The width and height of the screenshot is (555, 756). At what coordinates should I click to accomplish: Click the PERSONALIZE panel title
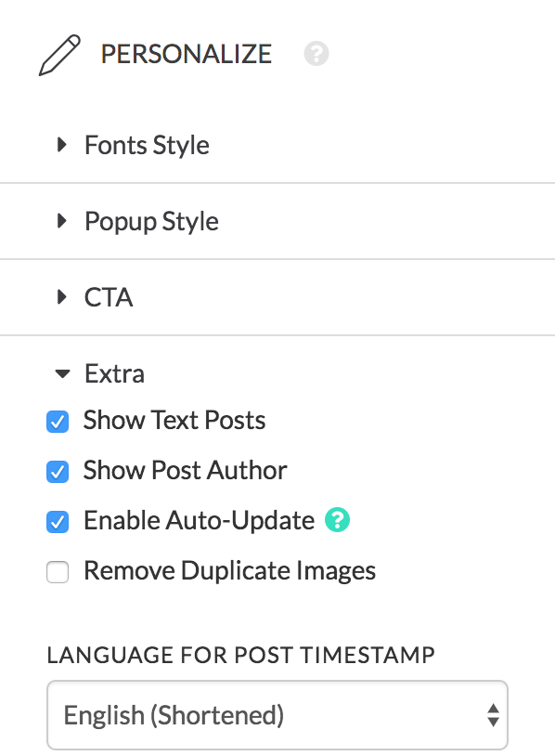[187, 54]
